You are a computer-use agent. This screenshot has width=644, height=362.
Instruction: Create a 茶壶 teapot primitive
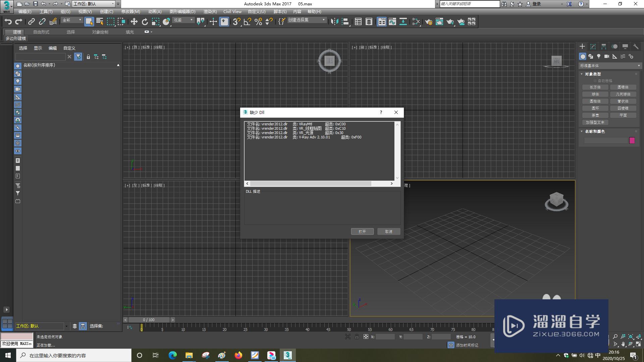[595, 115]
